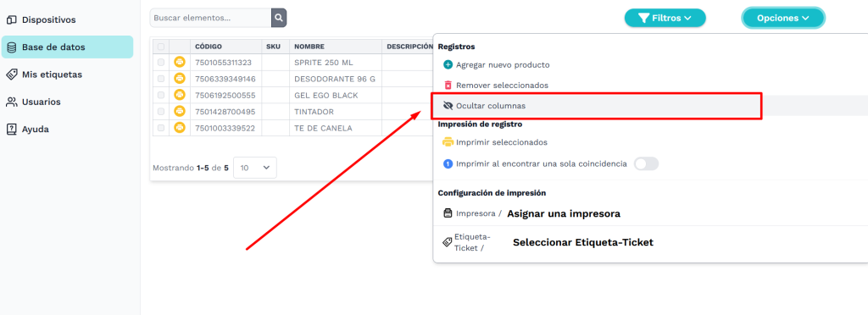Print the SPRITE 250 ML row icon
The image size is (868, 315).
tap(180, 63)
